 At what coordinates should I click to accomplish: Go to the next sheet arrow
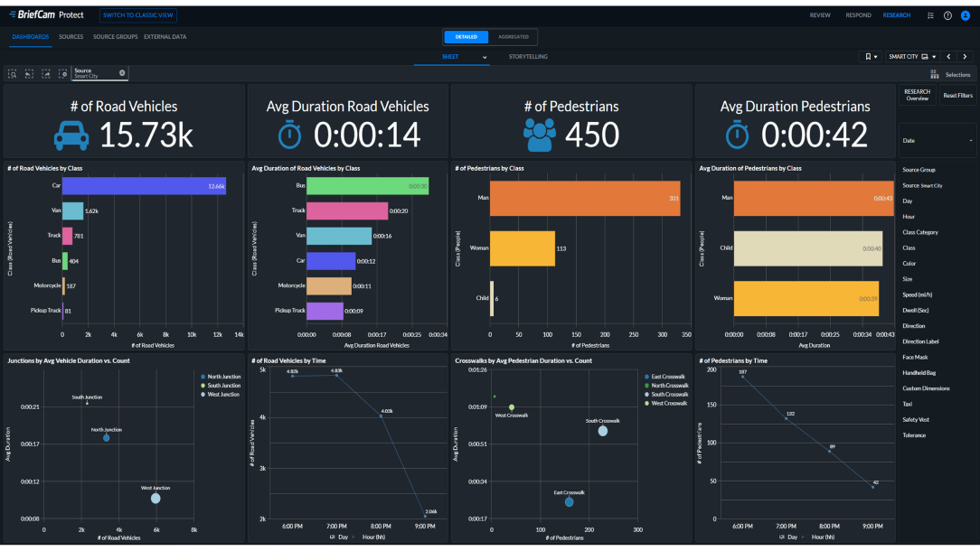tap(965, 57)
